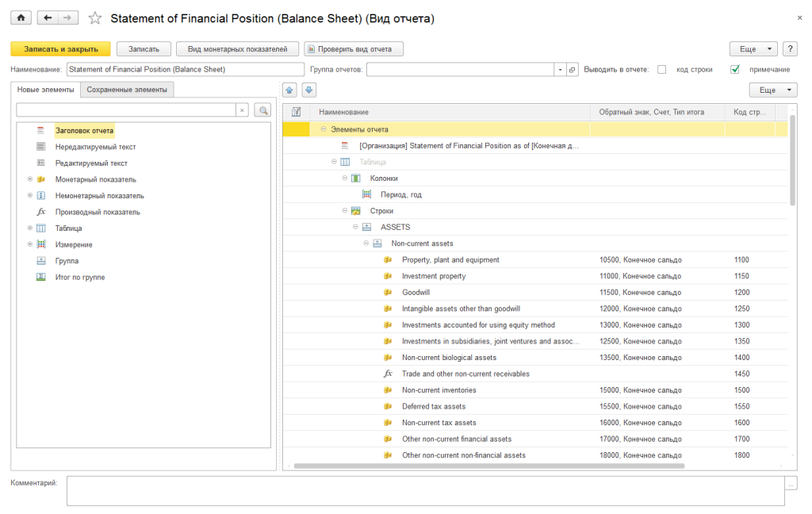The width and height of the screenshot is (812, 514).
Task: Click the search magnifier icon in elements panel
Action: pos(262,110)
